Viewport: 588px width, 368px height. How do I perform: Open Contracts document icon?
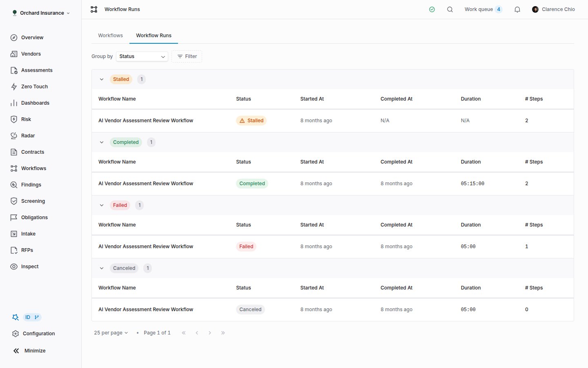click(x=14, y=152)
